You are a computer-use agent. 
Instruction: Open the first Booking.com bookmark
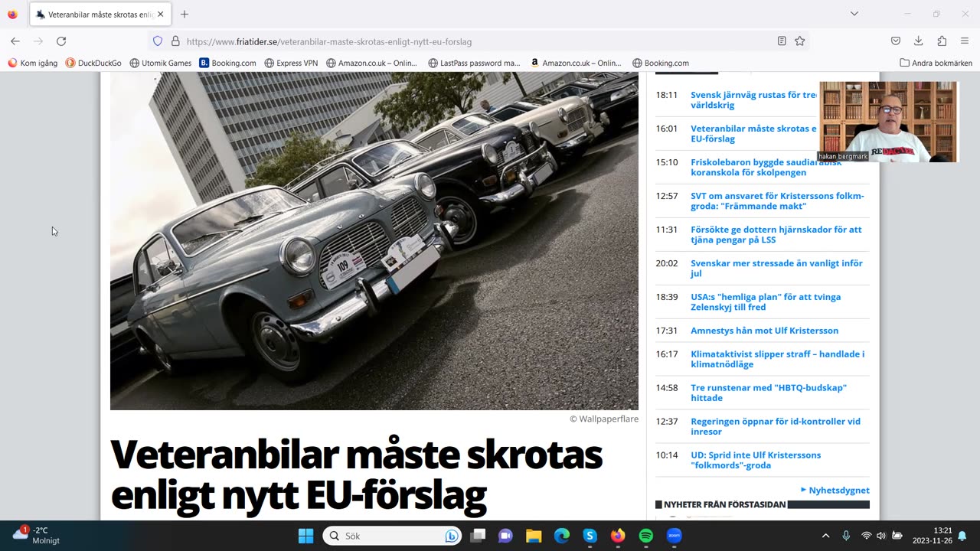pos(227,63)
